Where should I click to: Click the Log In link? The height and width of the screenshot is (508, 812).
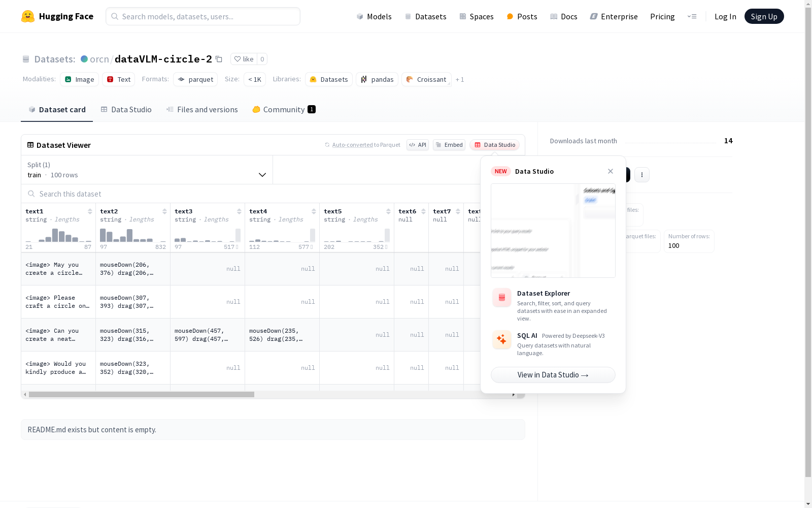click(x=725, y=16)
